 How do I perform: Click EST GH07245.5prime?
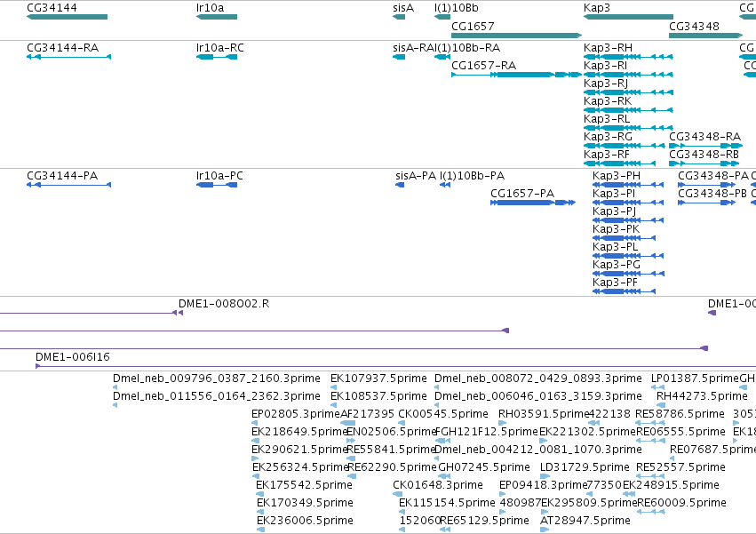444,476
